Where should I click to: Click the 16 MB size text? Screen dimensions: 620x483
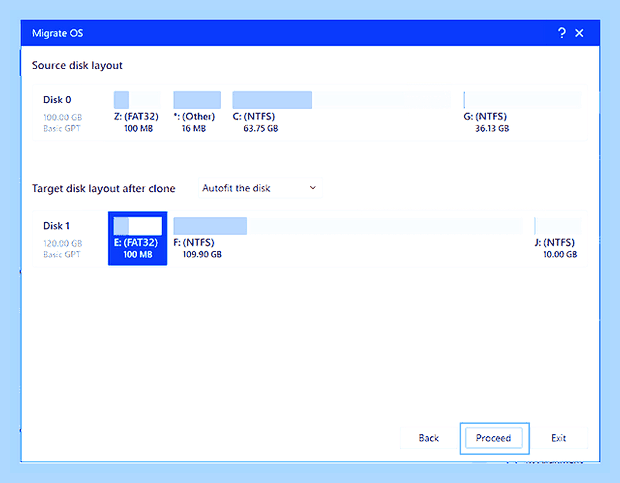coord(194,128)
